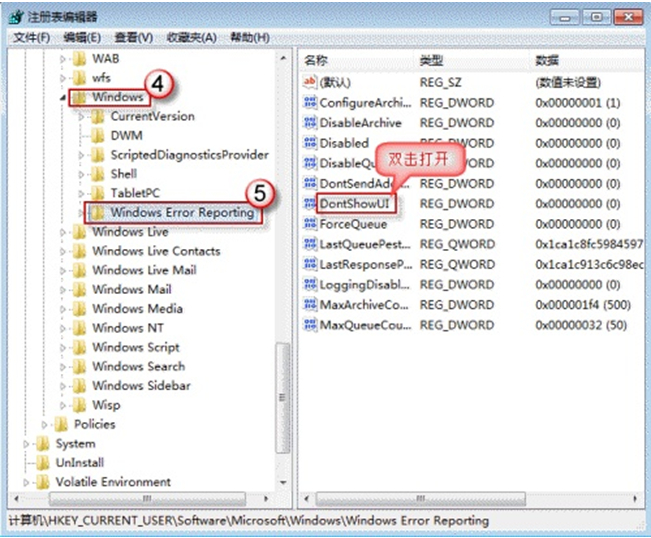The width and height of the screenshot is (651, 538).
Task: Click the ForceQueue value icon
Action: tap(310, 224)
